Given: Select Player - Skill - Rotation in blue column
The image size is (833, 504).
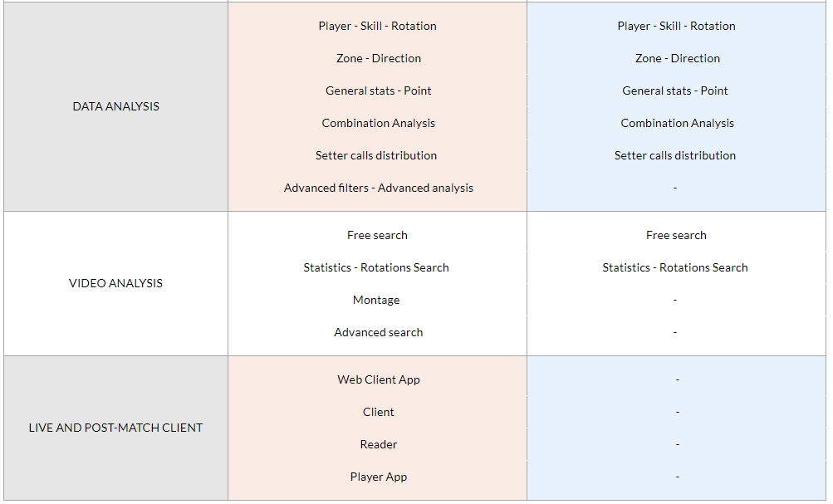Looking at the screenshot, I should point(676,26).
